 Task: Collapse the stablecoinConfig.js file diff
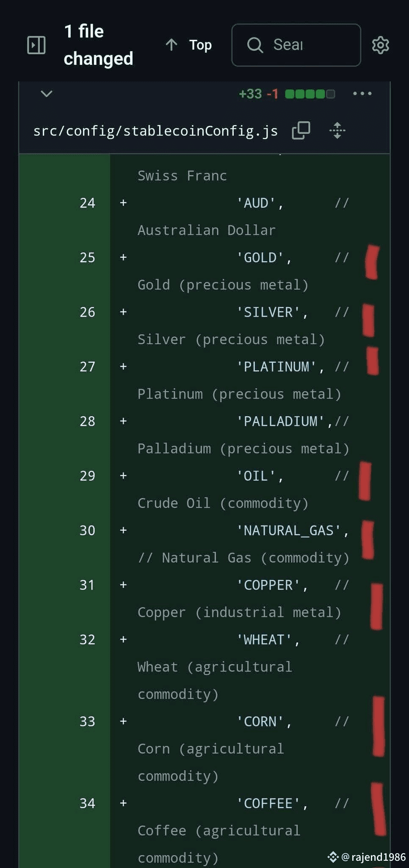47,94
